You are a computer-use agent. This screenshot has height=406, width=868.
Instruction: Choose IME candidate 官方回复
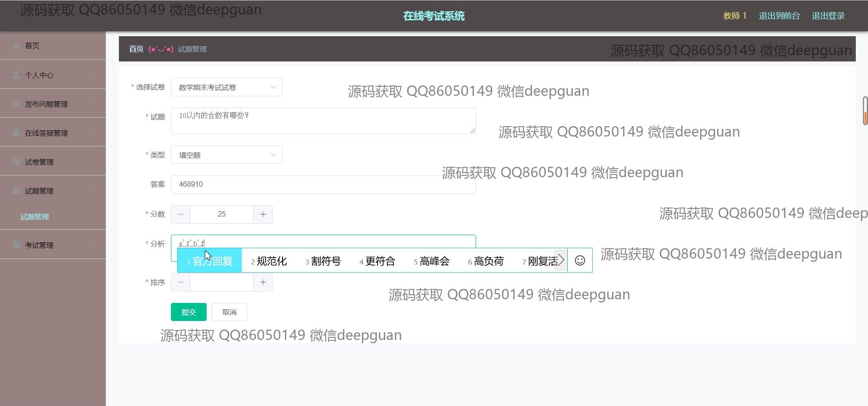pos(210,260)
